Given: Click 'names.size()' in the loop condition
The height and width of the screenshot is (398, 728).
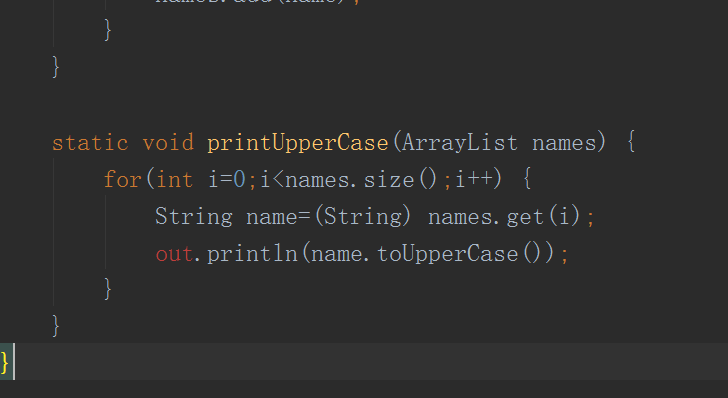Looking at the screenshot, I should (x=361, y=180).
